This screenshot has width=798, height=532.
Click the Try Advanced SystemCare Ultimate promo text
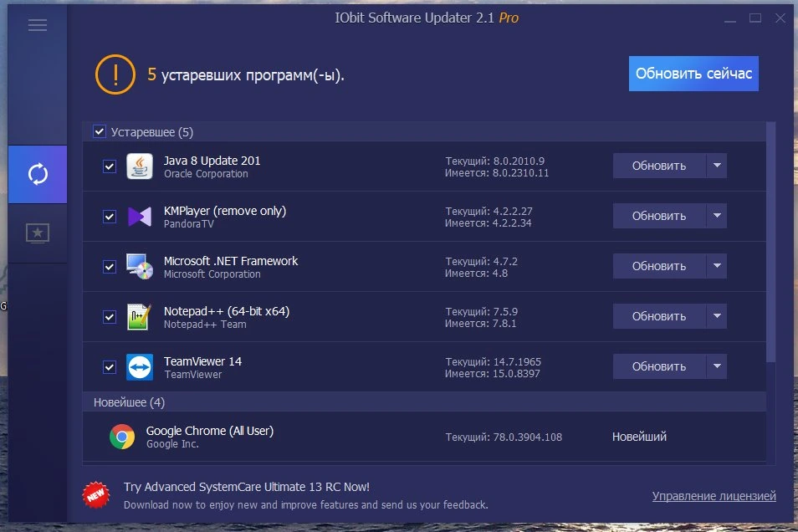pos(246,487)
